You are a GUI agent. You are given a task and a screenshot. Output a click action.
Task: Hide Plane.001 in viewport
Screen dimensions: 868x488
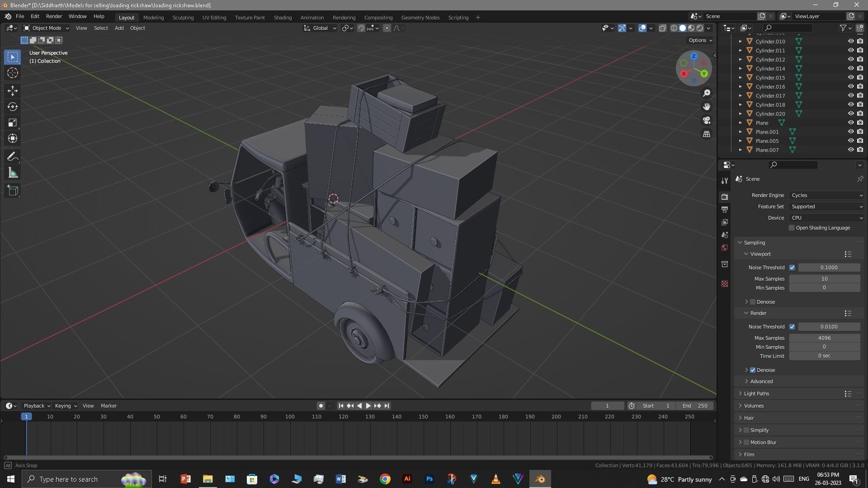[x=850, y=131]
